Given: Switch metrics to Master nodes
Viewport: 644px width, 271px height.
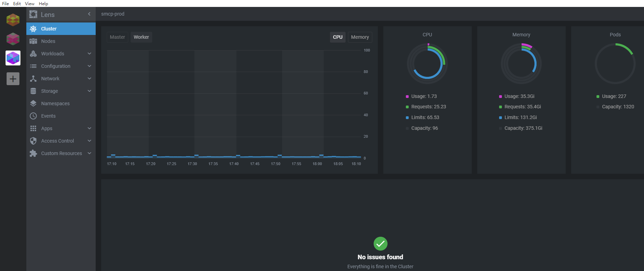Looking at the screenshot, I should click(117, 37).
